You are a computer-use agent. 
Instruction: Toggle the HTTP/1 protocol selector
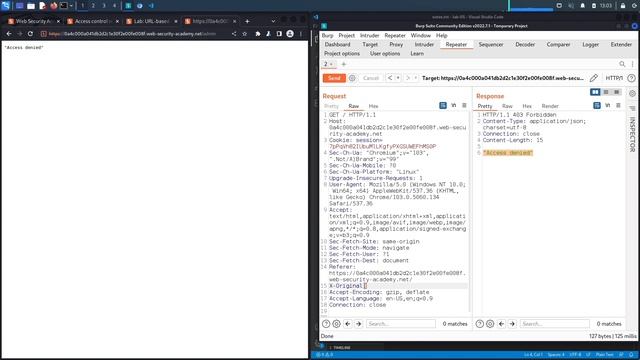pos(614,78)
